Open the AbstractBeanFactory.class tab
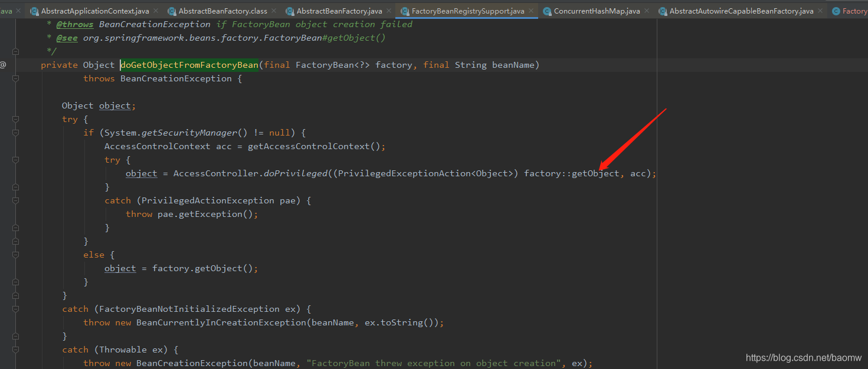The width and height of the screenshot is (868, 369). (222, 11)
